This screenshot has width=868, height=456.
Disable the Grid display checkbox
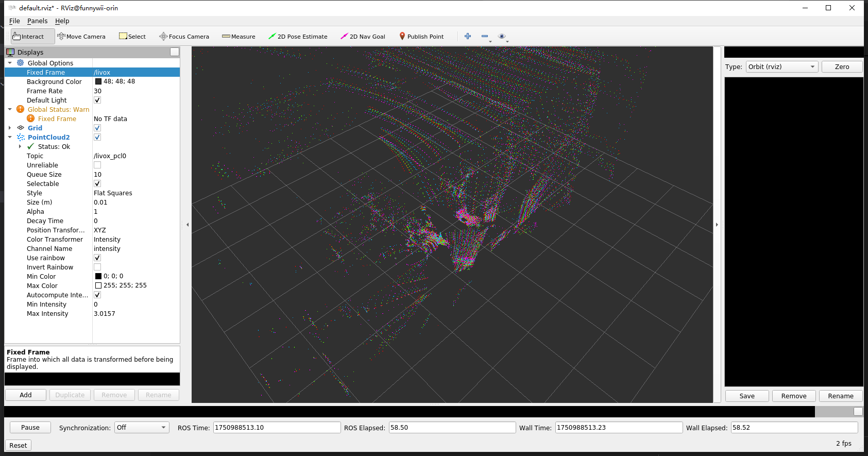tap(97, 128)
